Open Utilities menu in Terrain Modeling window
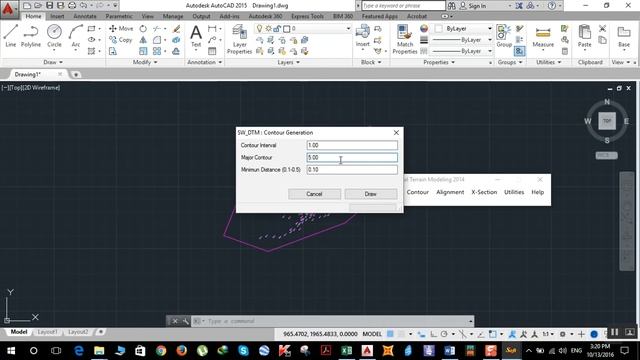The width and height of the screenshot is (640, 360). click(x=514, y=192)
